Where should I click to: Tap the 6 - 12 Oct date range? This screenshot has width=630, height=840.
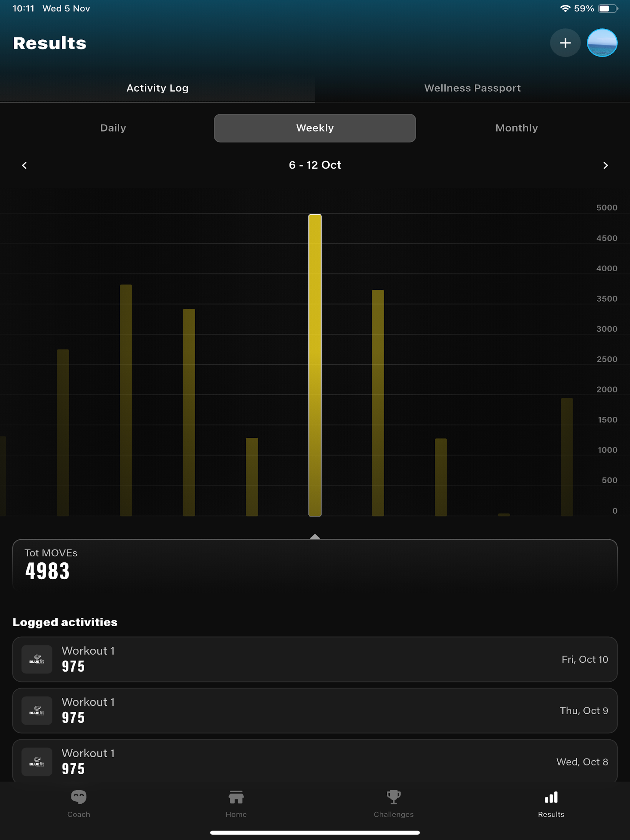(x=315, y=165)
